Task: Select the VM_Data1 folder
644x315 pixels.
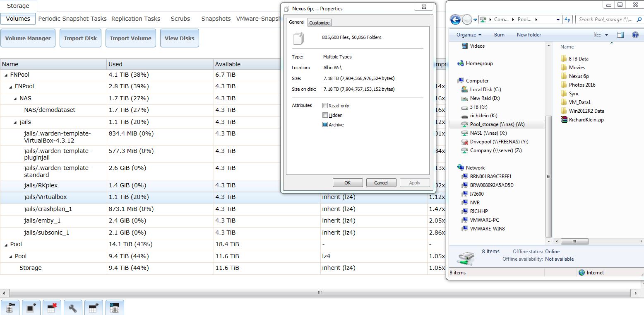Action: (x=575, y=102)
